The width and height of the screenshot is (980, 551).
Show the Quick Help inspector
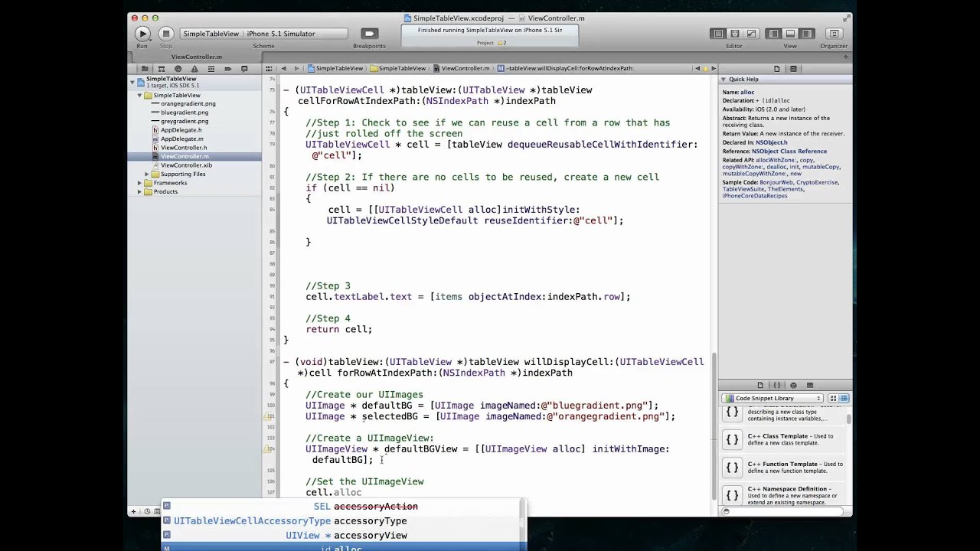793,69
